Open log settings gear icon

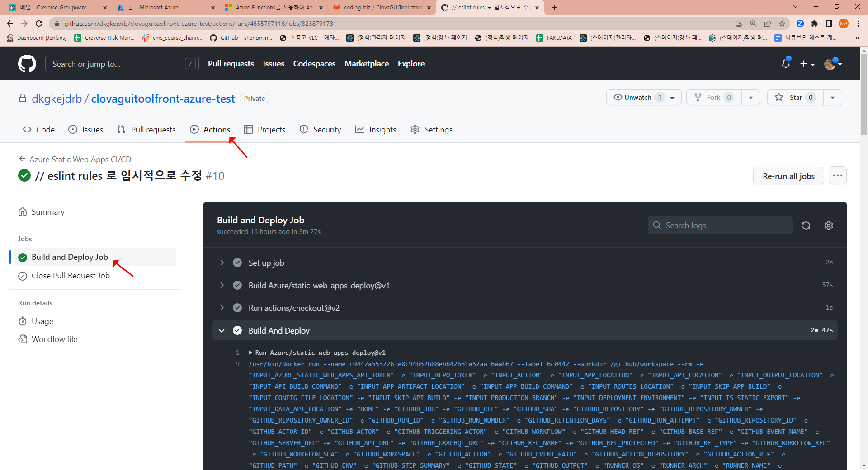(828, 226)
